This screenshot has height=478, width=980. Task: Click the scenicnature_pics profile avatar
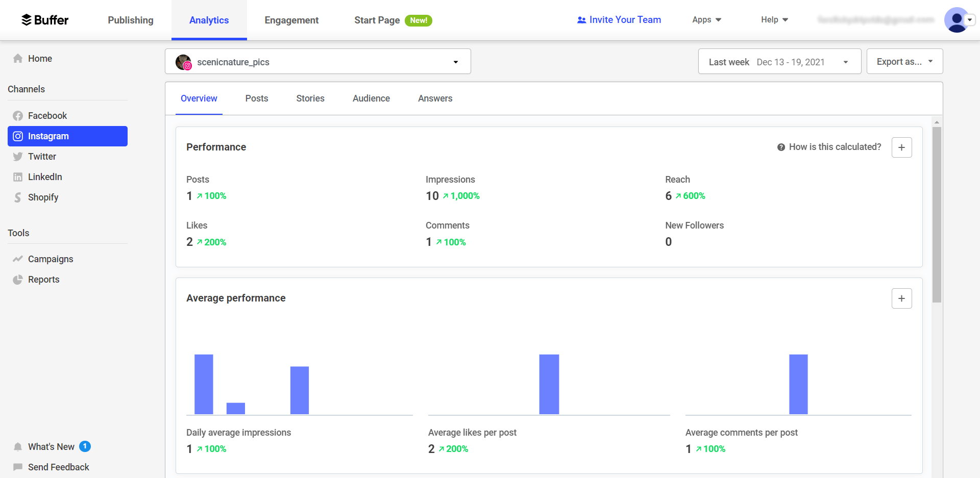tap(183, 62)
